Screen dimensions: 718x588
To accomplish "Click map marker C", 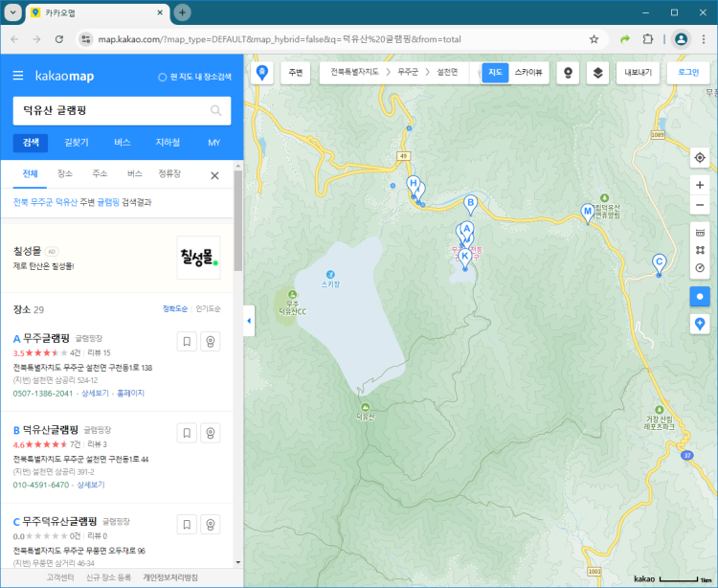I will click(x=659, y=264).
